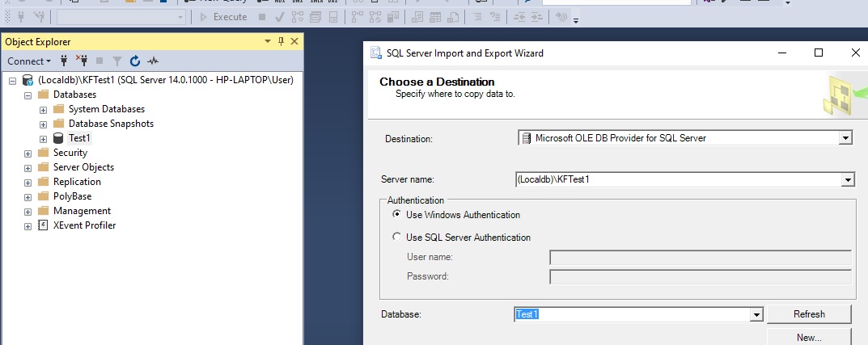Image resolution: width=868 pixels, height=345 pixels.
Task: Select the (Localdb)\KFTest1 server tree item
Action: pos(166,80)
